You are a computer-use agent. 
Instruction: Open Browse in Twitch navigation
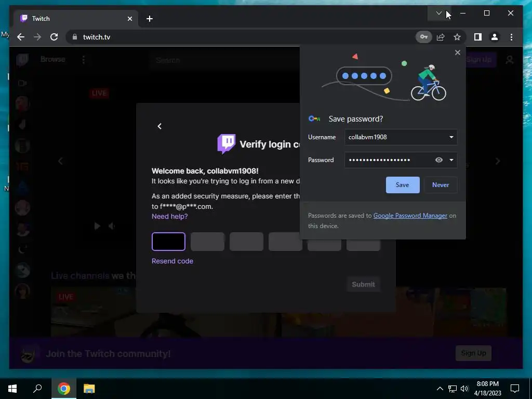[x=52, y=59]
